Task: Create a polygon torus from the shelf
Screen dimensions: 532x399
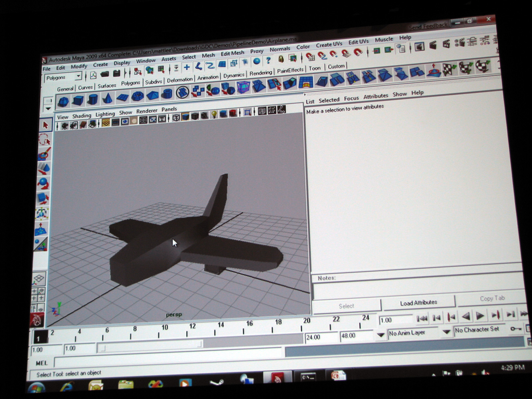Action: pos(137,96)
